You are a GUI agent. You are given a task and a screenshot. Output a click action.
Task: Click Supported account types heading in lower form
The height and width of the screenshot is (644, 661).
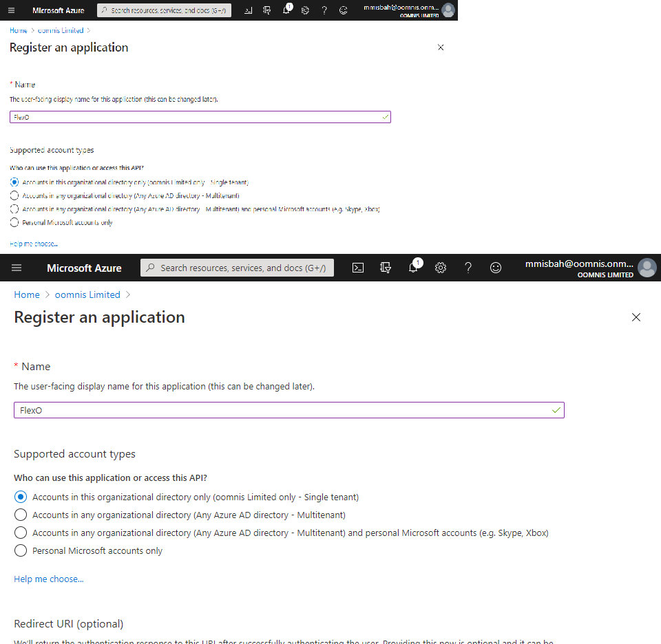(x=74, y=454)
